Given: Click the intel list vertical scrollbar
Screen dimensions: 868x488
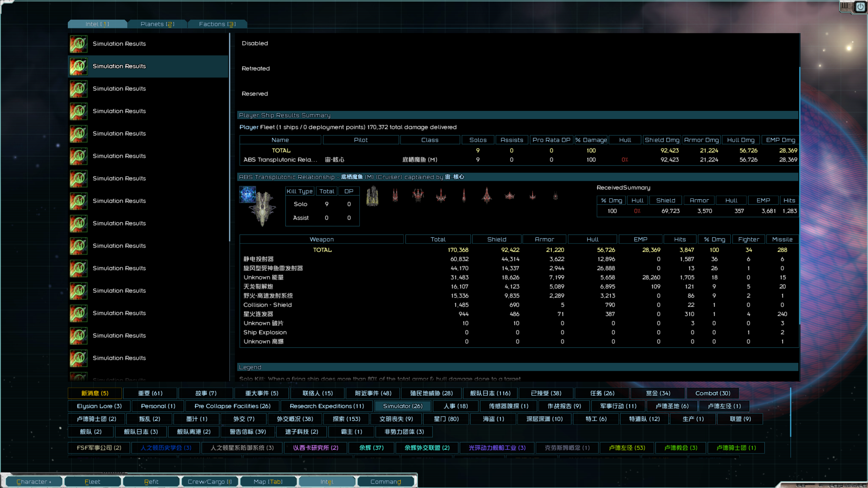Looking at the screenshot, I should pyautogui.click(x=230, y=136).
